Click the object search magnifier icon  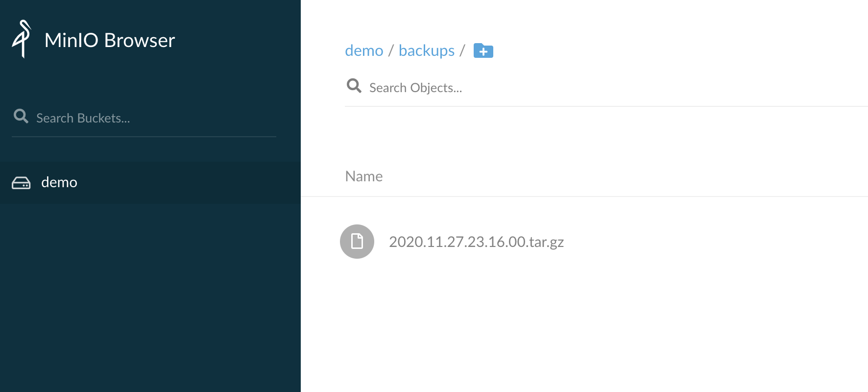pyautogui.click(x=354, y=86)
